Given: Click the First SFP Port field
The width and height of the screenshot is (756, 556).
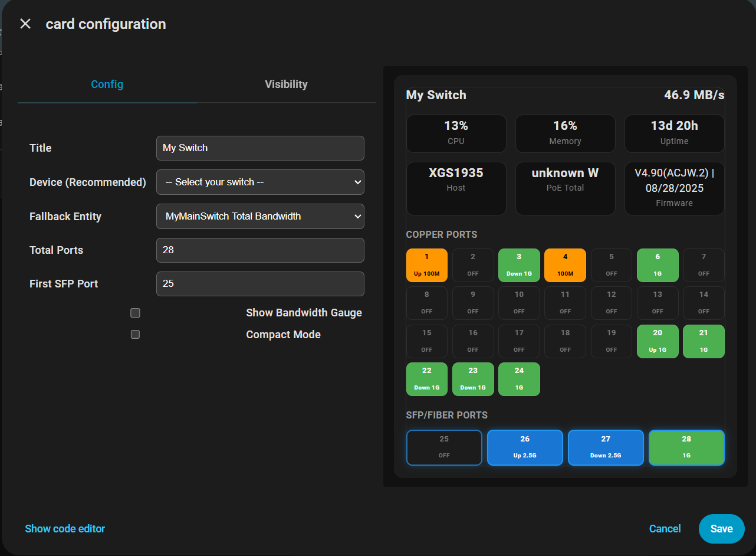Looking at the screenshot, I should click(x=260, y=284).
